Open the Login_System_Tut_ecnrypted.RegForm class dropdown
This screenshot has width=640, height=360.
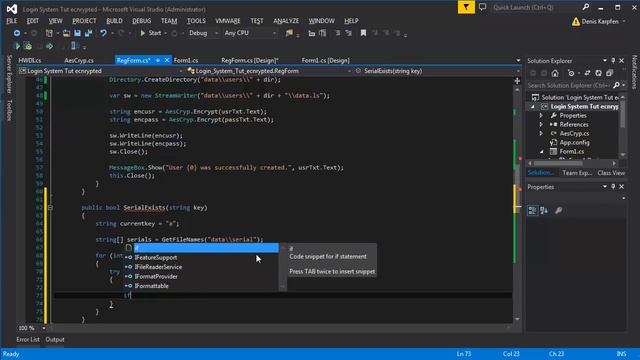[x=269, y=71]
